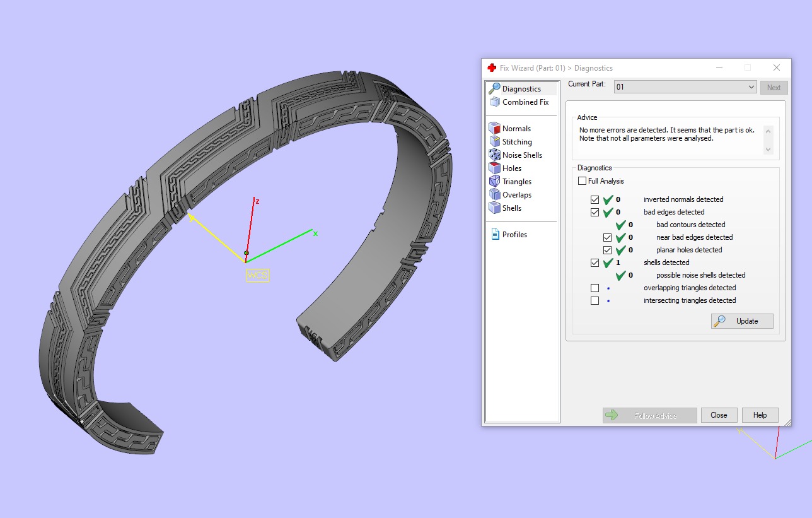
Task: Uncheck bad edges detected
Action: point(594,212)
